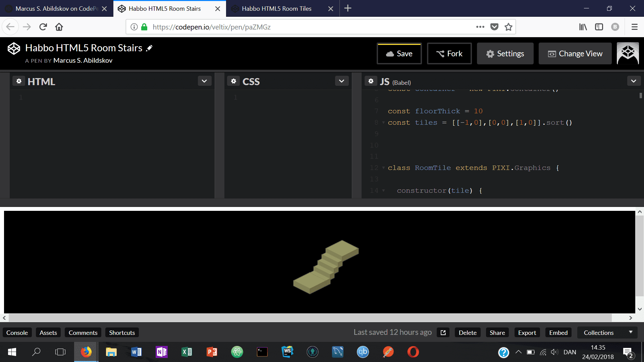
Task: Go forward in browser history
Action: point(27,27)
